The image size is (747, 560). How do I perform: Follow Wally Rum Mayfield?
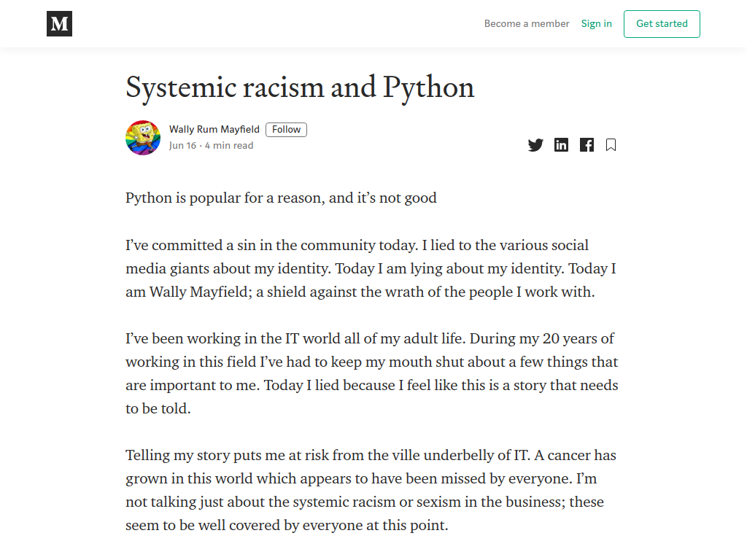click(x=286, y=130)
